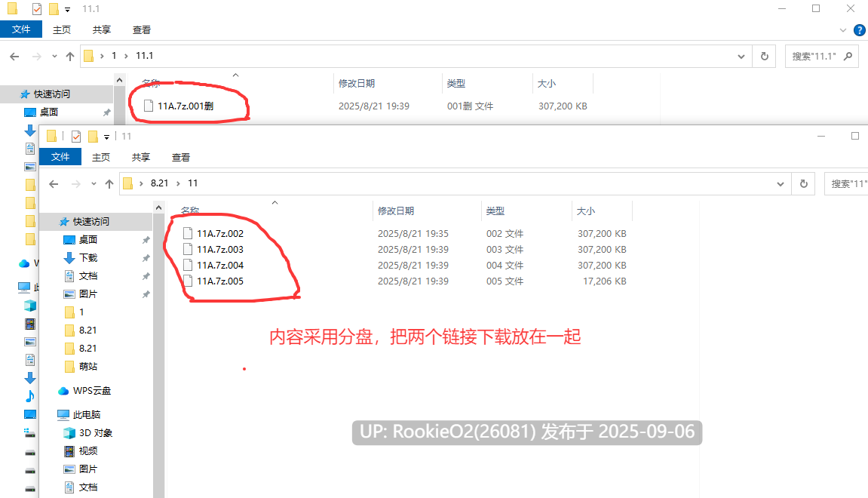Open address bar history dropdown in the 11 window
The height and width of the screenshot is (498, 868).
point(781,184)
